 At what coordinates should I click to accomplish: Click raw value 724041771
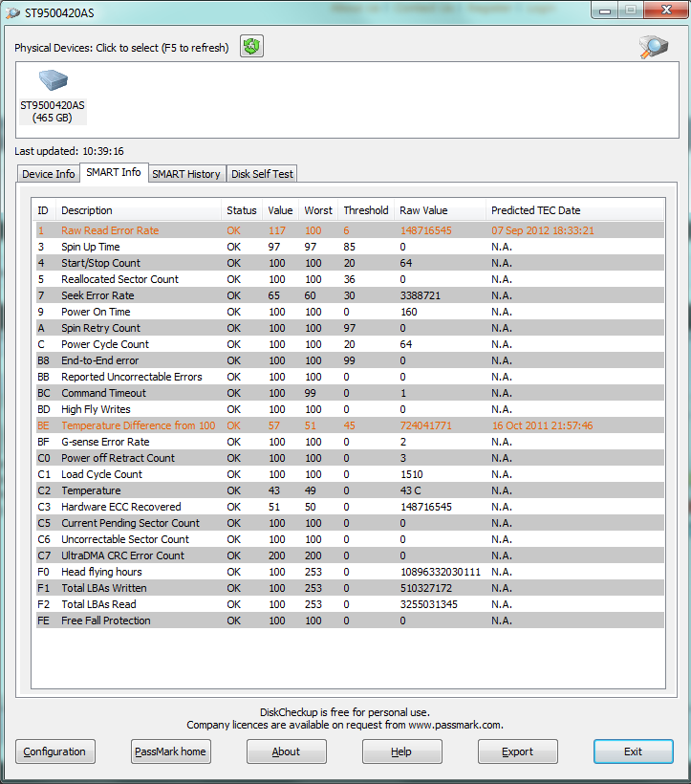(x=425, y=425)
